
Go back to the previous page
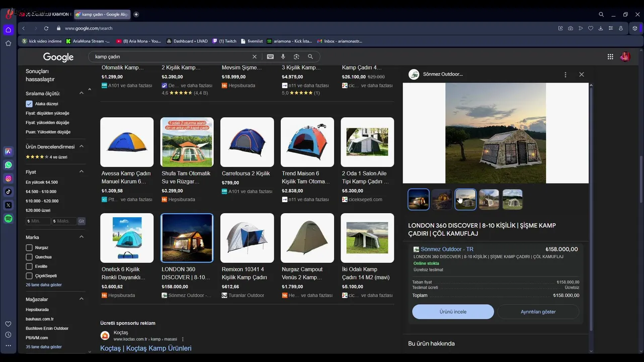(x=24, y=28)
